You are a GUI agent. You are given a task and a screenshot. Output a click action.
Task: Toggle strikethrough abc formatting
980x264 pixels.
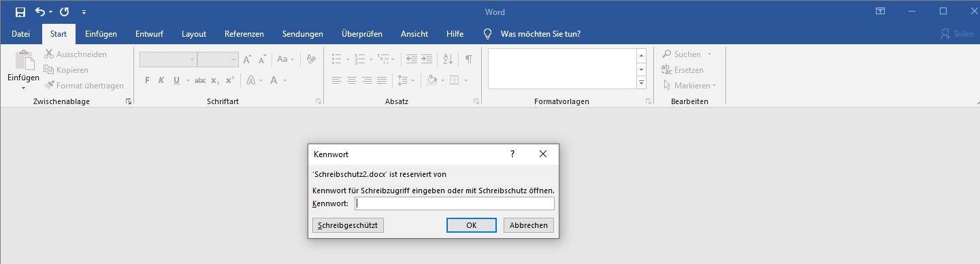[200, 80]
